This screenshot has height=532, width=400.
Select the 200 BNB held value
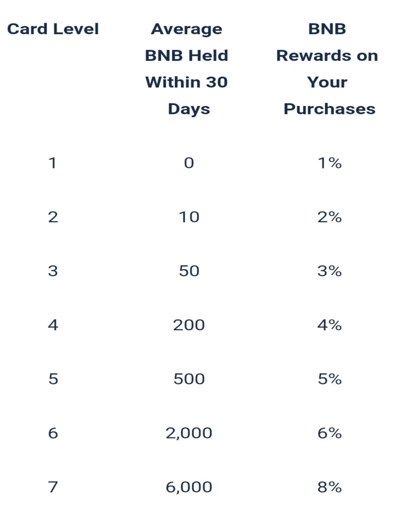click(189, 325)
